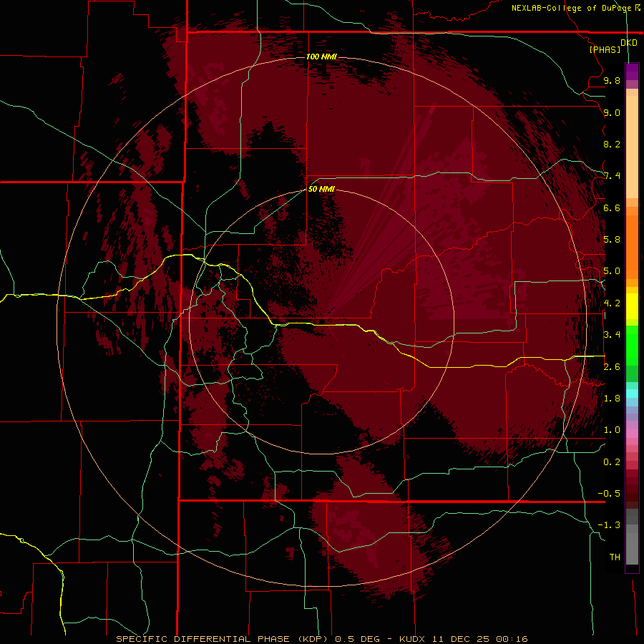The height and width of the screenshot is (644, 644).
Task: Click the bright green color bar segment
Action: coord(632,345)
